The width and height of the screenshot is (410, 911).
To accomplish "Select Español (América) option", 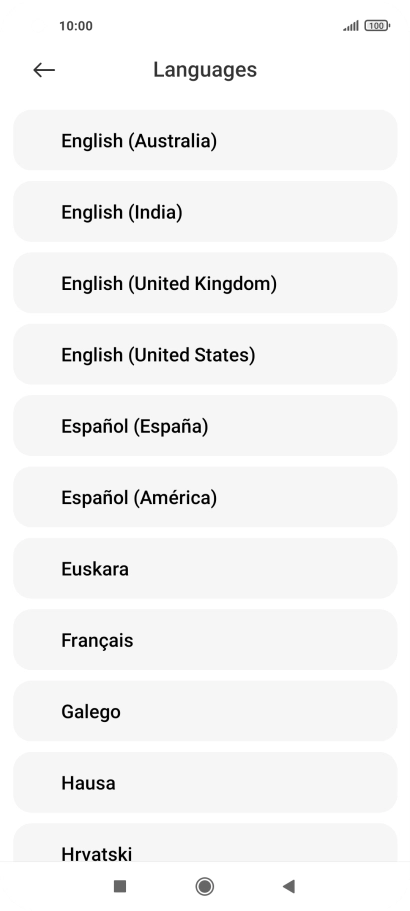I will (x=205, y=497).
